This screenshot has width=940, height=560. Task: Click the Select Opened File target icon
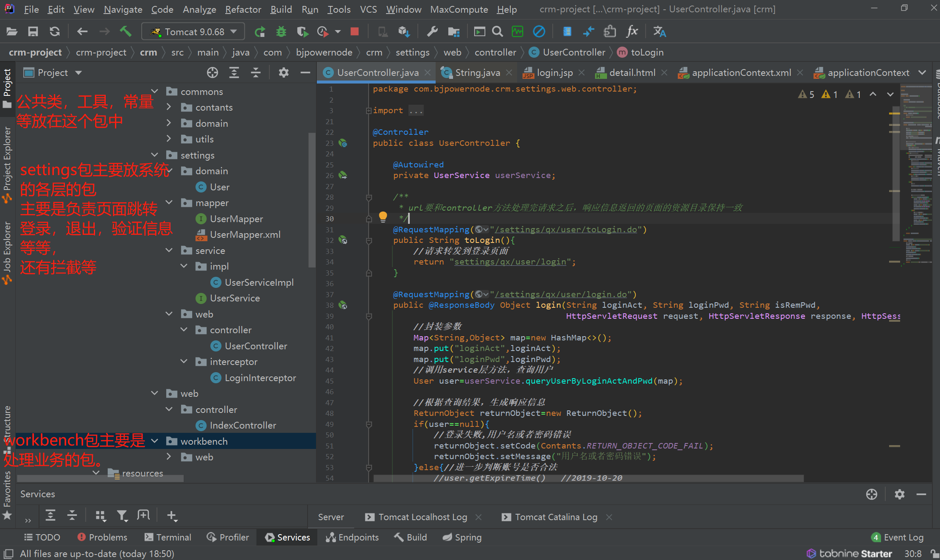212,72
